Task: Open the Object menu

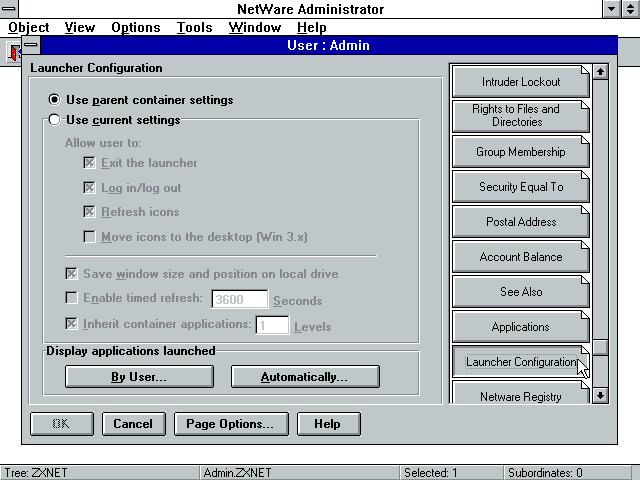Action: point(29,27)
